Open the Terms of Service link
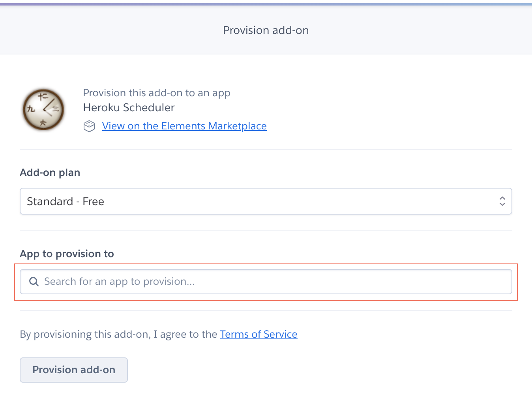Viewport: 532px width, 400px height. (259, 334)
